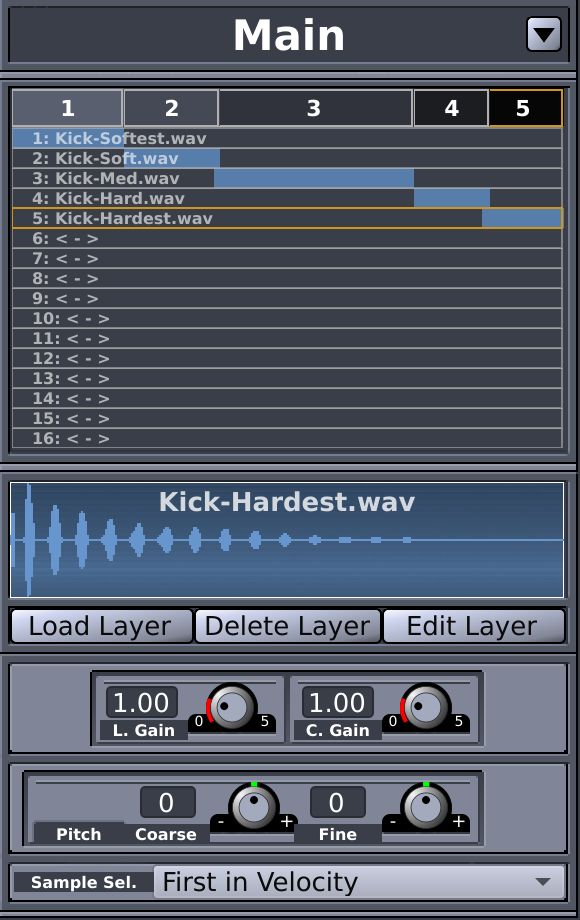This screenshot has height=920, width=580.
Task: Select empty layer slot 7
Action: 287,259
